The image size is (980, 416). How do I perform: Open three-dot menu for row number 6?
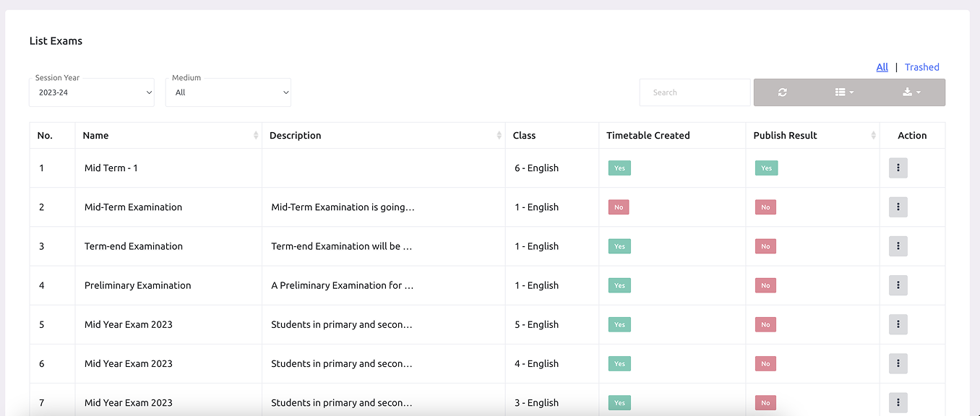pos(898,363)
